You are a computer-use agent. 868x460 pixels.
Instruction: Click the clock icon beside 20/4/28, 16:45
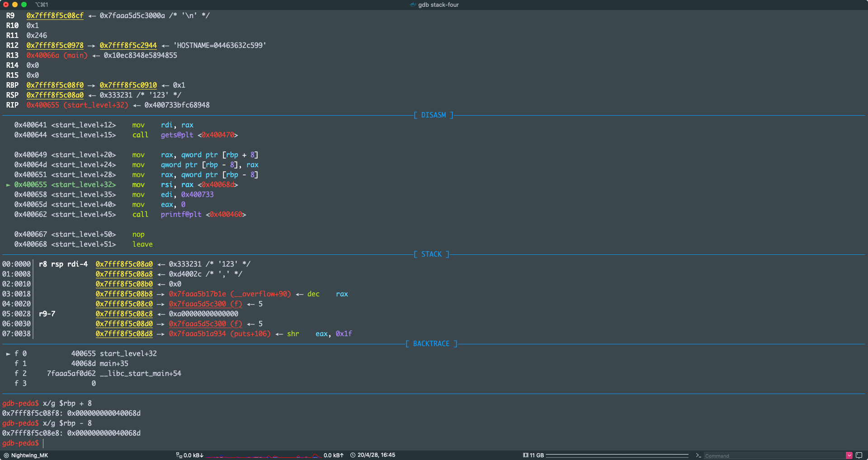pyautogui.click(x=353, y=455)
